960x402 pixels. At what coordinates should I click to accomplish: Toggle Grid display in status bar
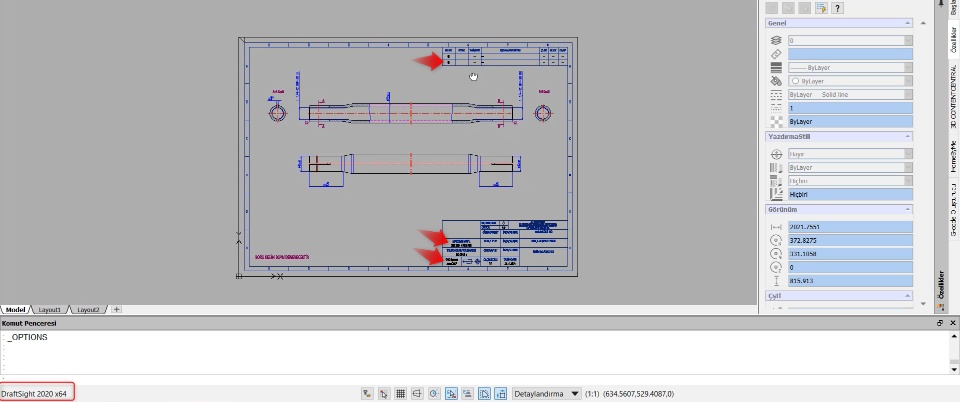(400, 394)
